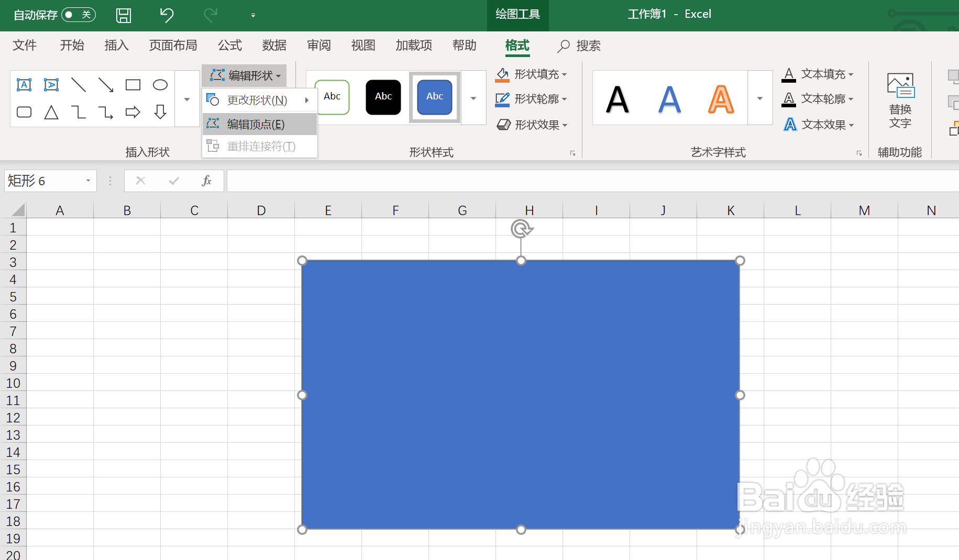This screenshot has height=560, width=959.
Task: Switch to the 页面布局 tab
Action: [173, 46]
